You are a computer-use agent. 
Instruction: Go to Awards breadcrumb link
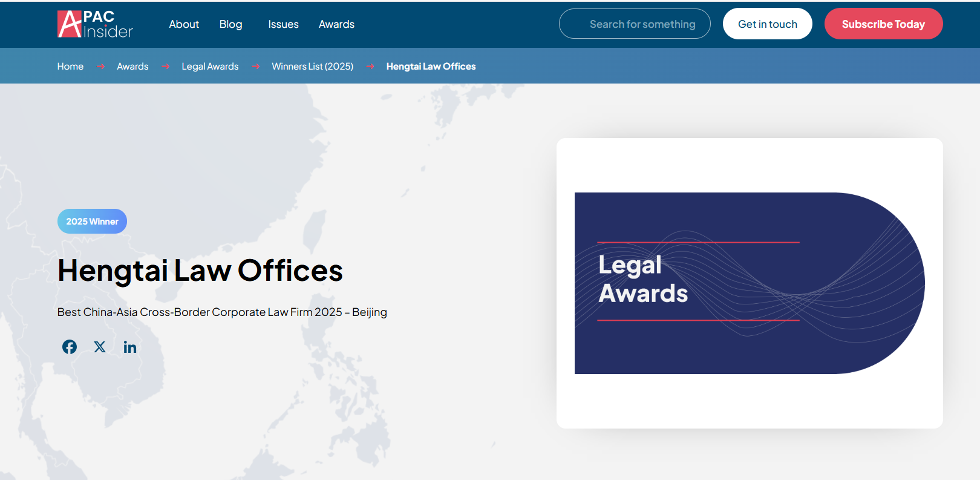pos(132,67)
